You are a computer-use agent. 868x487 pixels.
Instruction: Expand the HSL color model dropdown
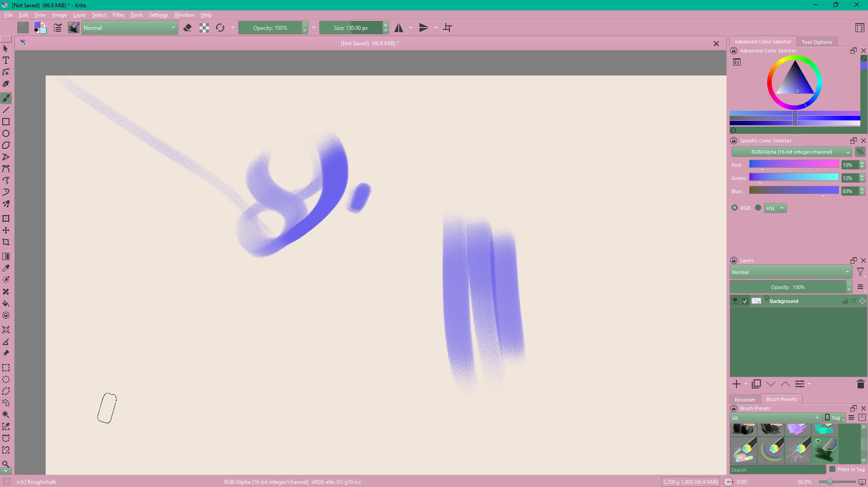point(775,208)
